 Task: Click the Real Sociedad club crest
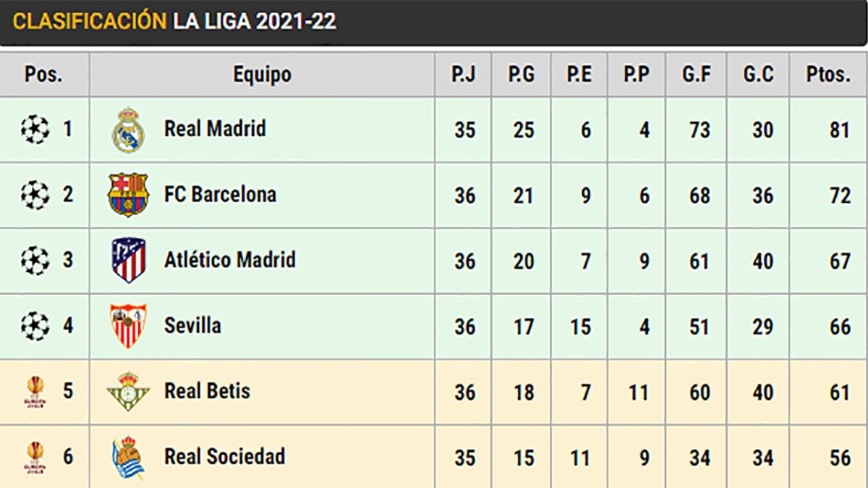128,457
